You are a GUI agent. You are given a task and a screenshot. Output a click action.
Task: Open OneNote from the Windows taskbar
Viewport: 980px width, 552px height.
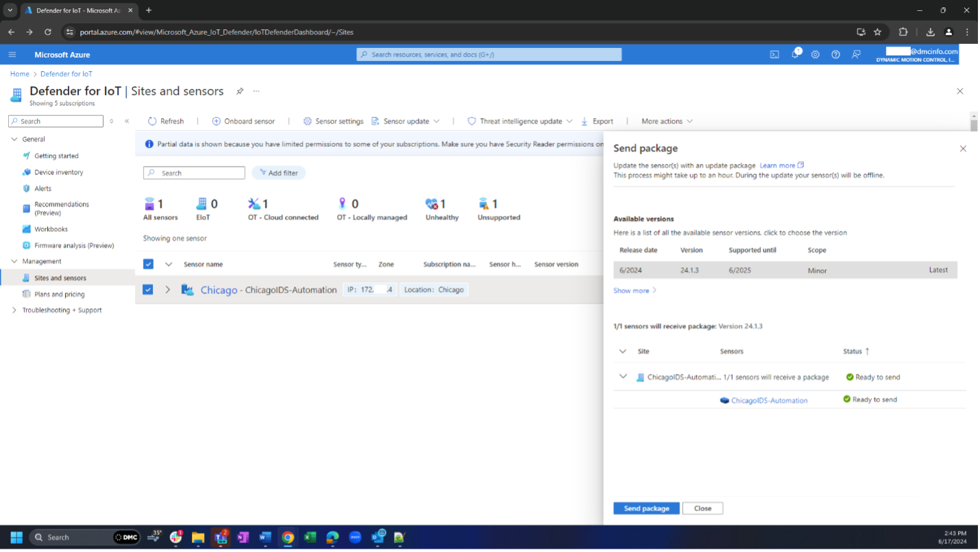tap(243, 538)
